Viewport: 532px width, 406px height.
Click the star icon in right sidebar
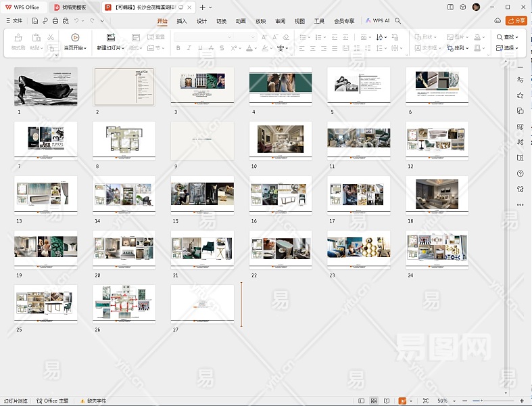click(520, 96)
